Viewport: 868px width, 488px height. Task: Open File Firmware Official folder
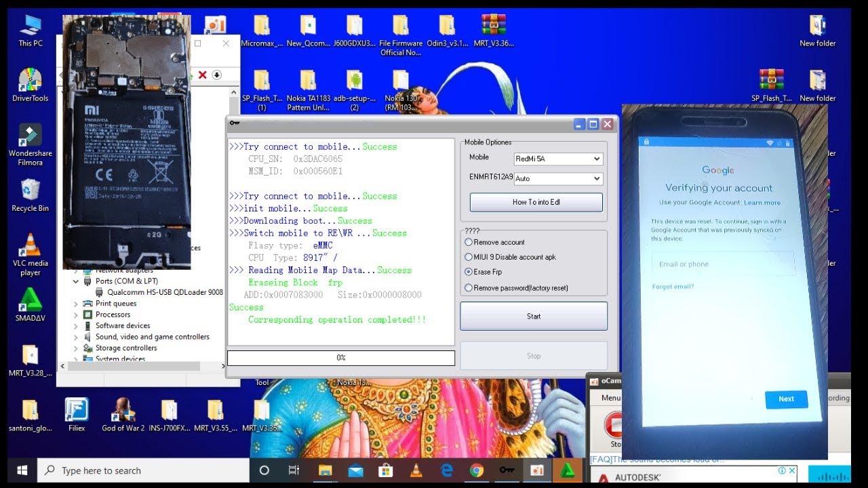tap(401, 35)
